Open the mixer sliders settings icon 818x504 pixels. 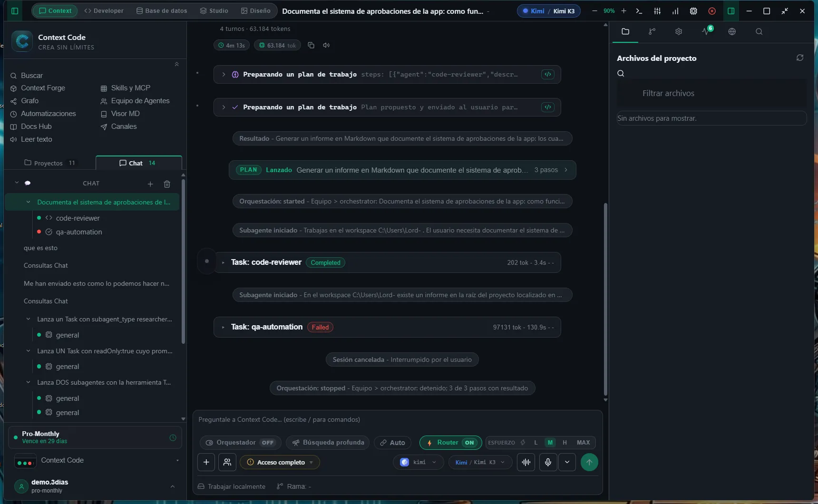coord(657,11)
